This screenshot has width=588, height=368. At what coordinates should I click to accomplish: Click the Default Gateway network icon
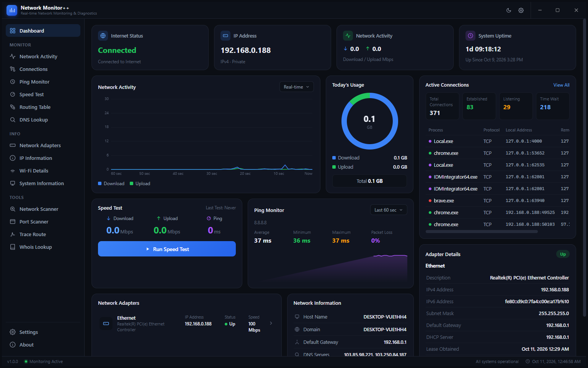[297, 342]
